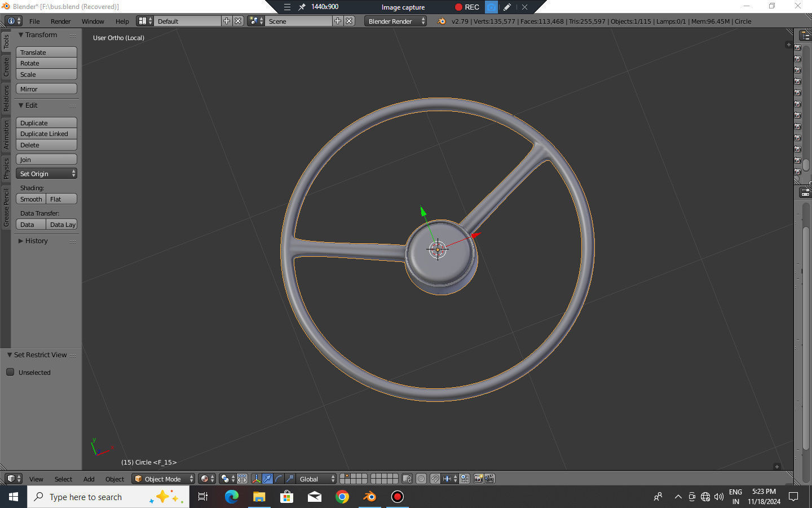
Task: Pin the capture toolbar
Action: [302, 7]
